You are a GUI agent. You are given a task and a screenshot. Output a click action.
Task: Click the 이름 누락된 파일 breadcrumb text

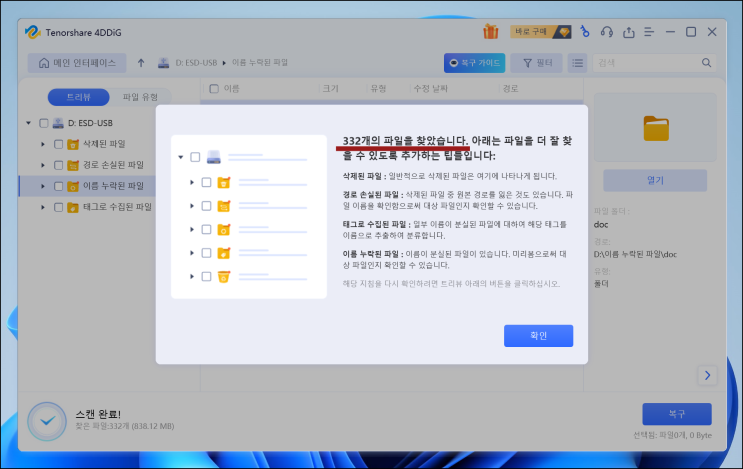tap(260, 63)
